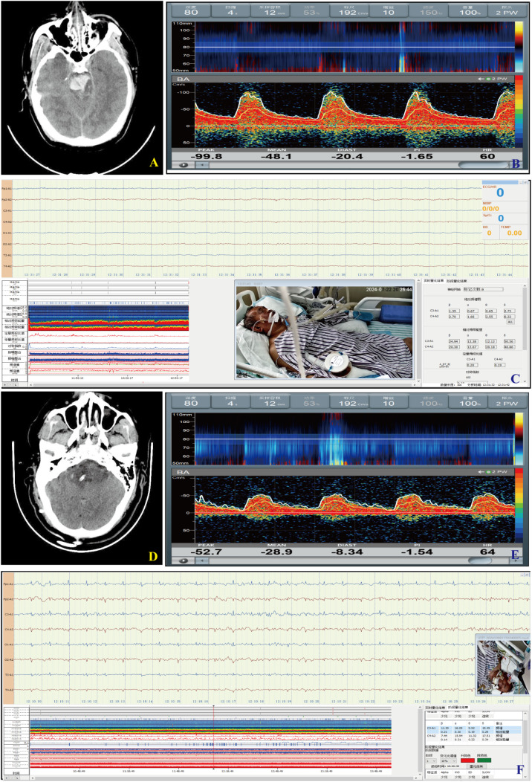The image size is (532, 782).
Task: Click the small arrow button beside lower Doppler play
Action: point(202,560)
